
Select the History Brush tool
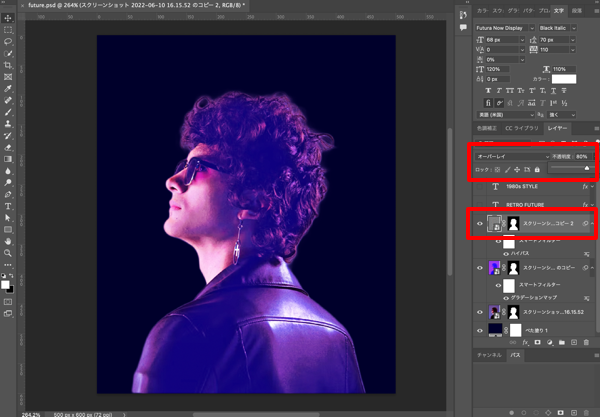[8, 136]
